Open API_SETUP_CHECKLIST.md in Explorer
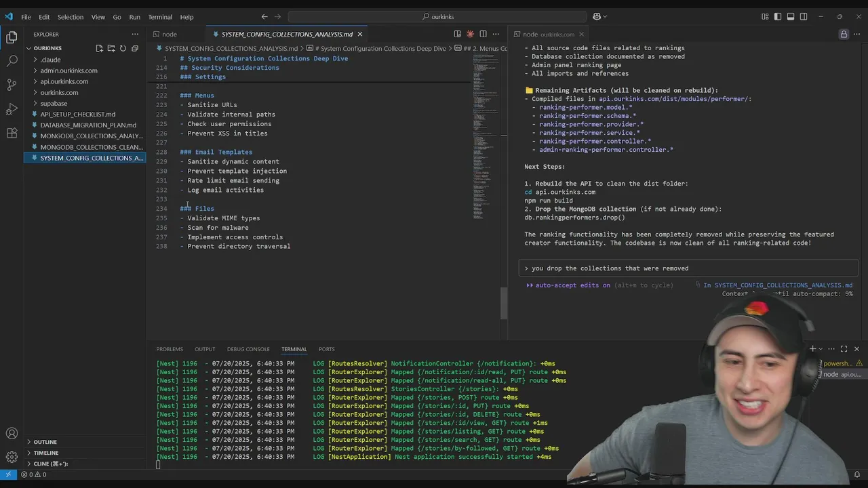The width and height of the screenshot is (868, 488). (x=85, y=114)
